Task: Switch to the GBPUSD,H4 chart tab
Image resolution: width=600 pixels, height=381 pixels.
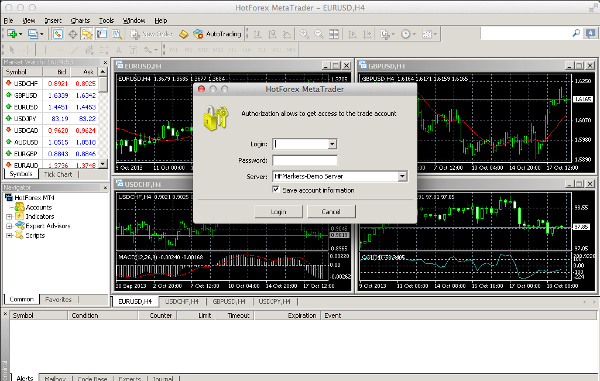Action: [229, 301]
